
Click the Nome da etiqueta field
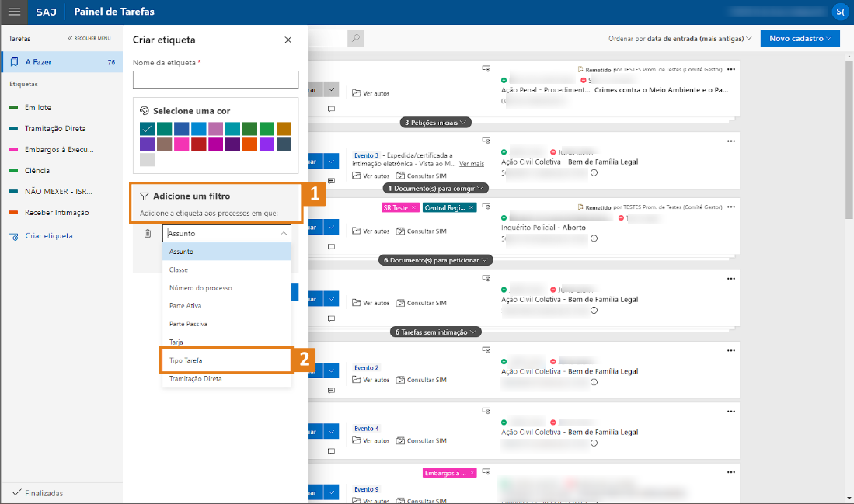[215, 79]
